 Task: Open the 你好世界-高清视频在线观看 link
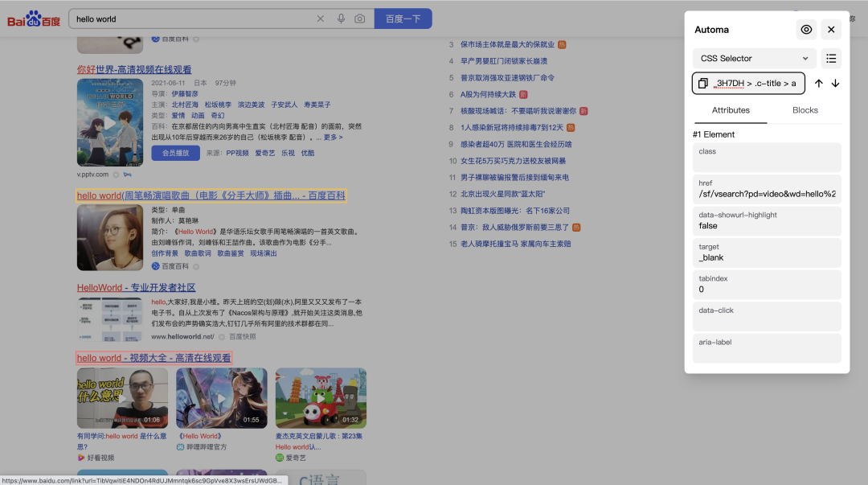pos(134,70)
